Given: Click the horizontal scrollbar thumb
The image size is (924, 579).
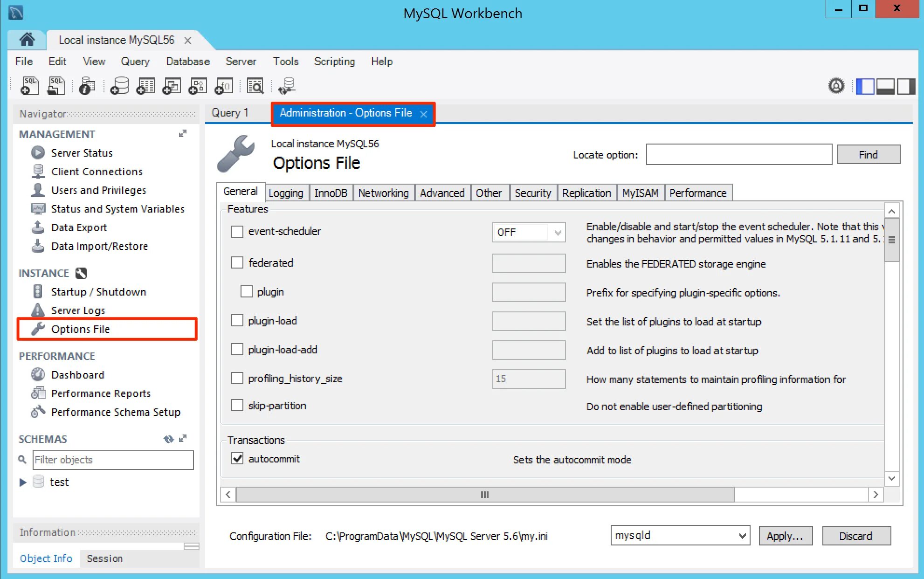Looking at the screenshot, I should pos(485,495).
